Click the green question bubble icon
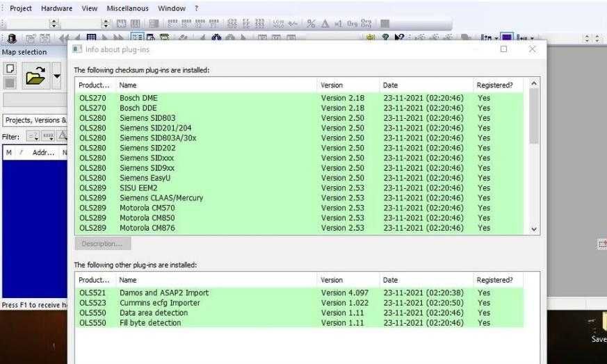Image resolution: width=607 pixels, height=364 pixels. point(386,38)
